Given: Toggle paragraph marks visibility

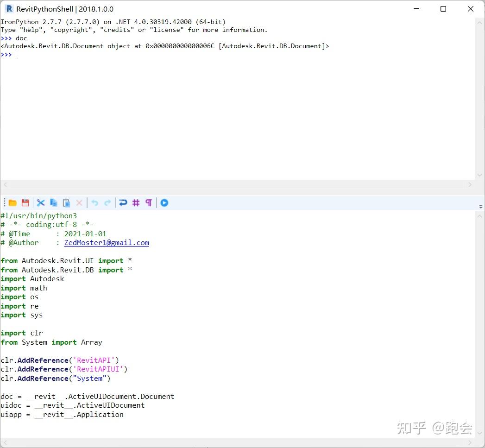Looking at the screenshot, I should (148, 202).
